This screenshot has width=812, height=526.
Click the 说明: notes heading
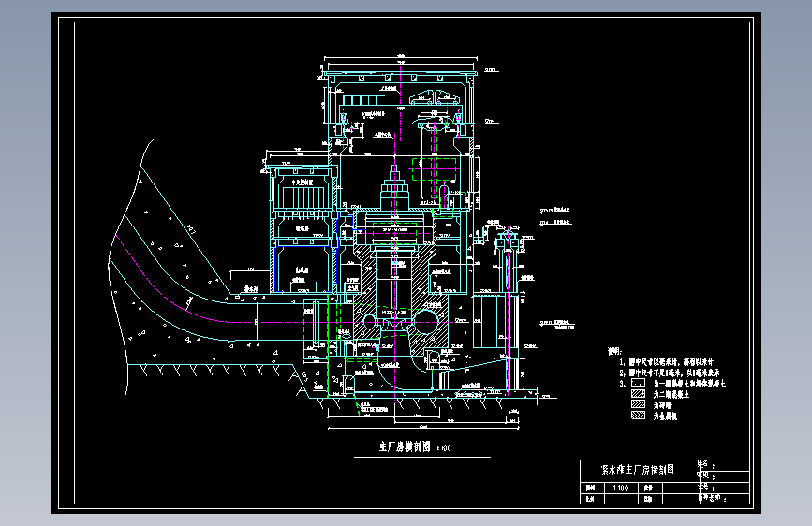[614, 352]
